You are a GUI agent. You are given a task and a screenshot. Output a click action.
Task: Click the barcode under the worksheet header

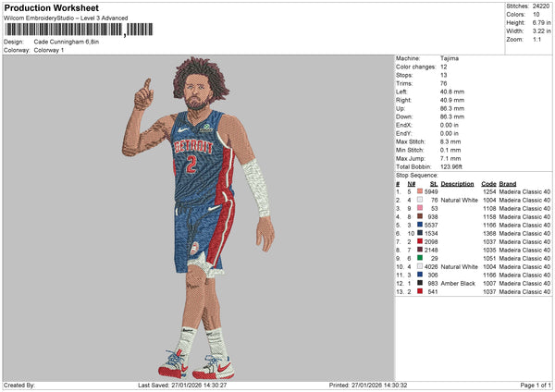(77, 30)
